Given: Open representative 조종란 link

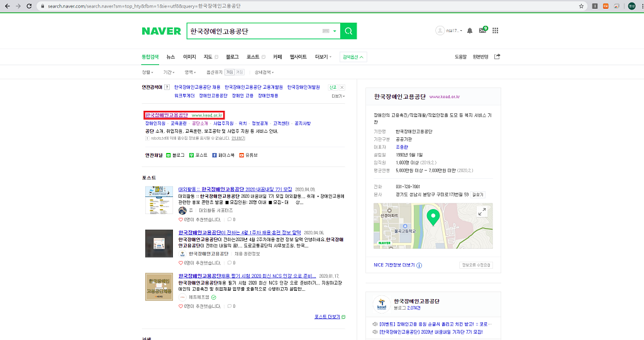Looking at the screenshot, I should [x=402, y=147].
